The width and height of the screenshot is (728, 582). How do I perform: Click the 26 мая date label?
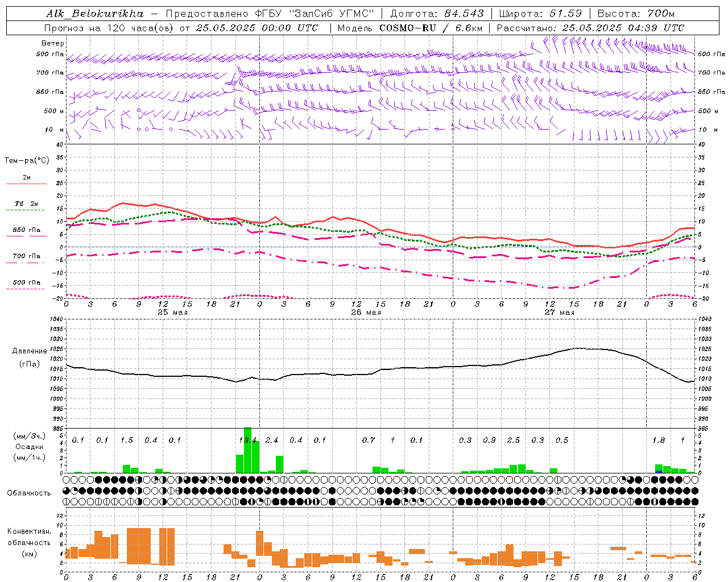pyautogui.click(x=366, y=313)
